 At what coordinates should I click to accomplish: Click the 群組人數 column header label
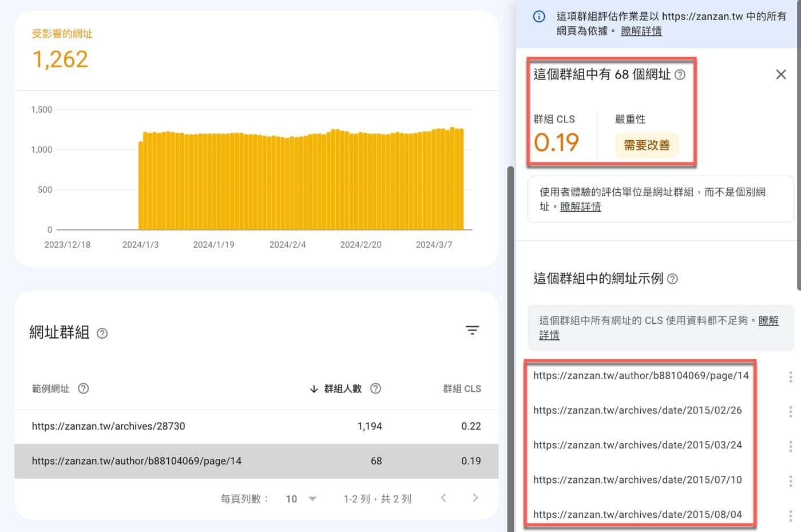(x=343, y=389)
